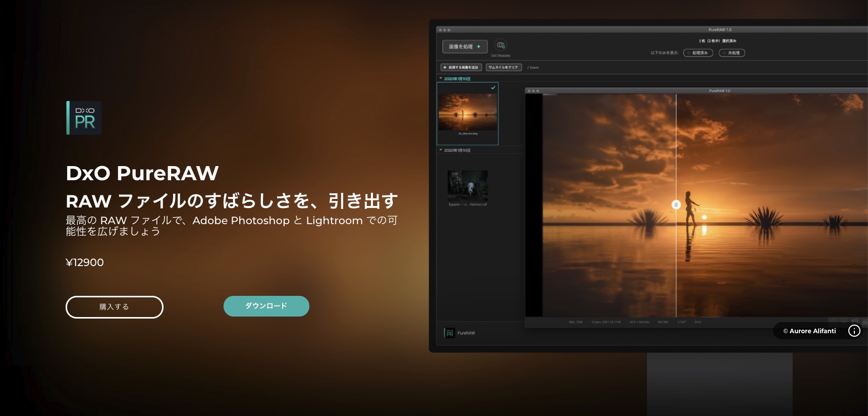Click the before/after comparison slider handle

coord(676,204)
